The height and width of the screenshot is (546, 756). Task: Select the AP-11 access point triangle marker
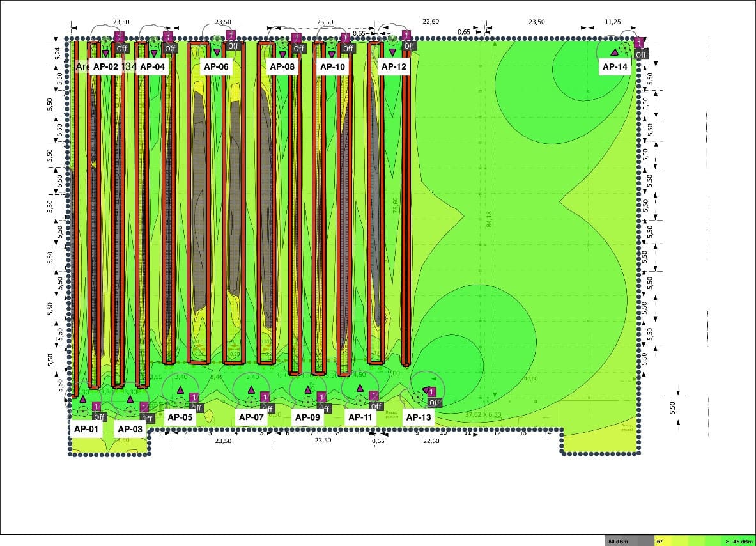pyautogui.click(x=360, y=388)
